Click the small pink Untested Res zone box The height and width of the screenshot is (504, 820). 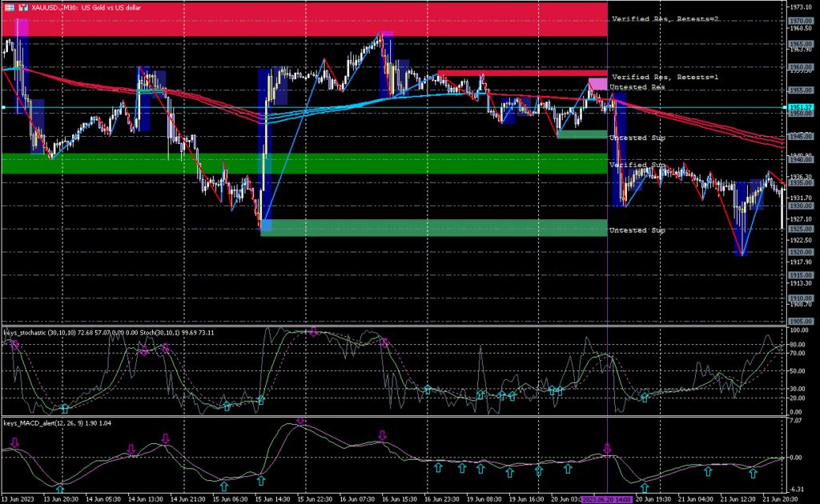597,83
